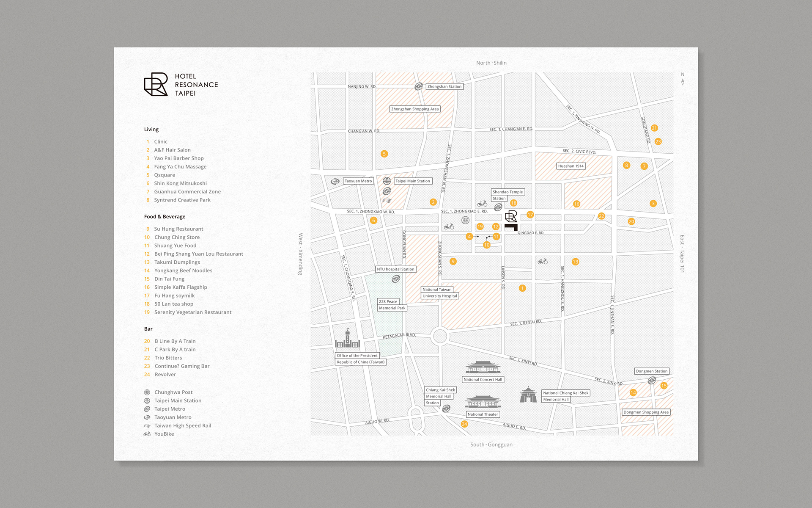Click the Office of the President building icon

347,340
